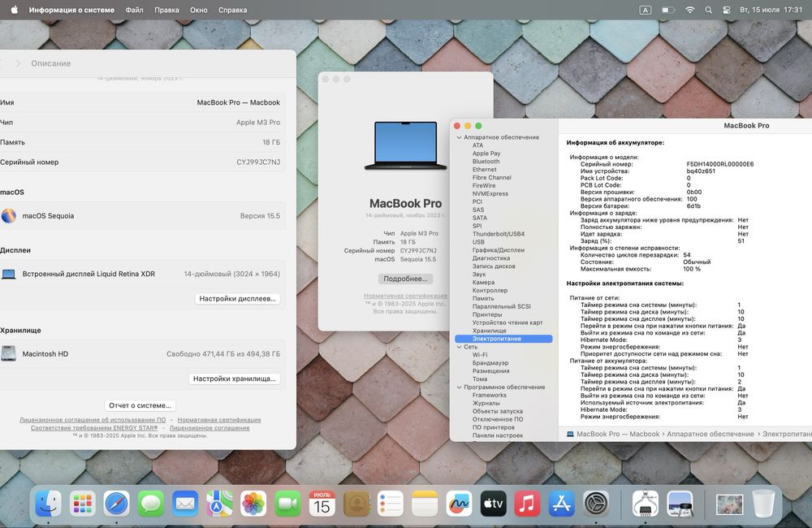
Task: Open Лицензионное соглашение об использовании ПО link
Action: coord(93,420)
